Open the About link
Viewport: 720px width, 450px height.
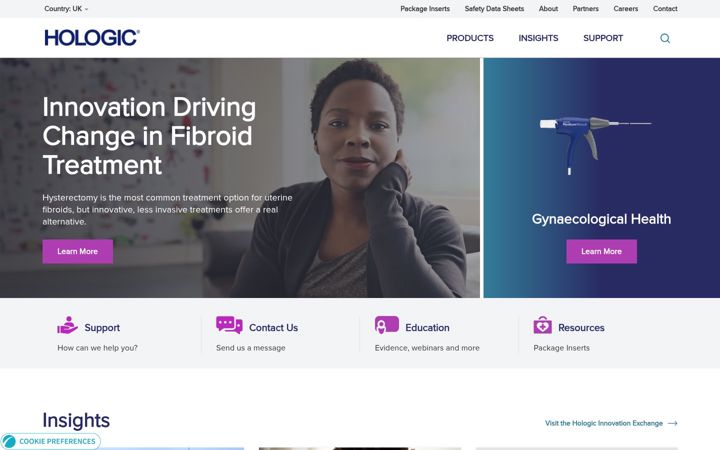click(x=548, y=9)
